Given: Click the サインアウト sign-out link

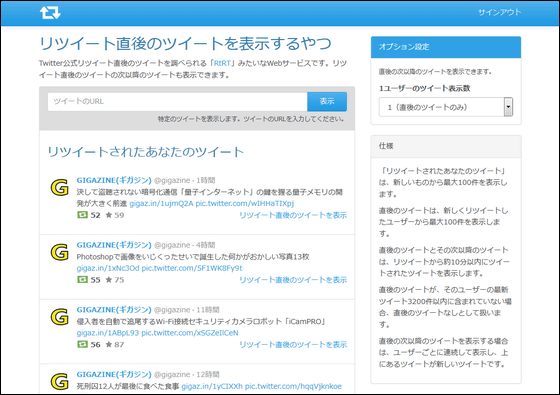Looking at the screenshot, I should (500, 12).
